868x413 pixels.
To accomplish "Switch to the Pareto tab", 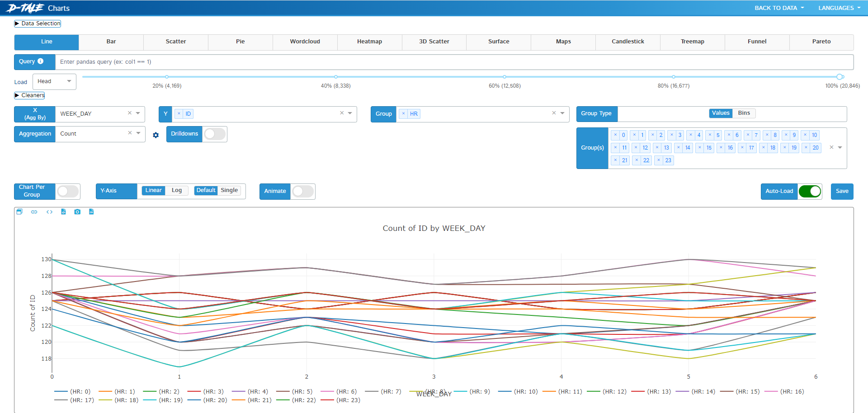I will [x=821, y=42].
